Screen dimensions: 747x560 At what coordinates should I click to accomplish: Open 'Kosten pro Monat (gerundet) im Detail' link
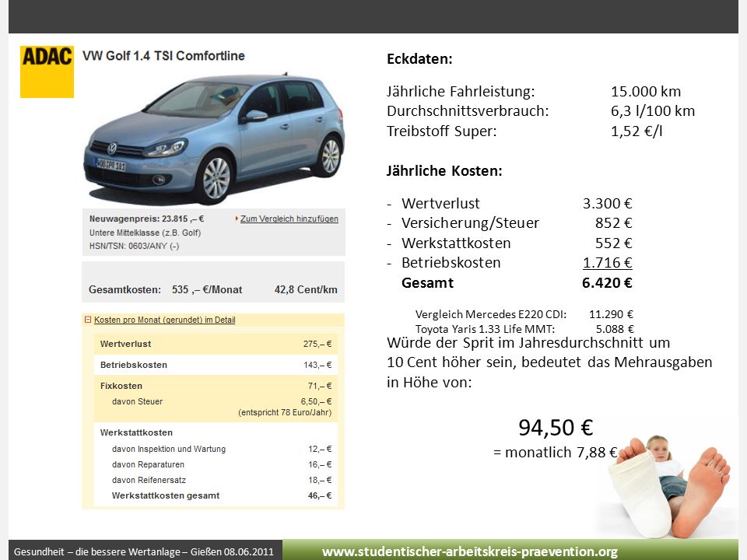coord(165,320)
